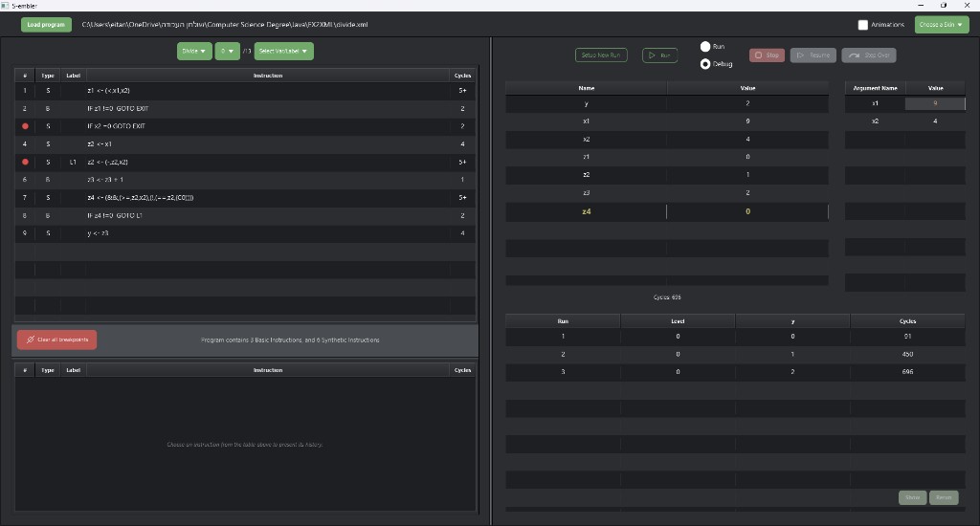Select the highlighted z4 variable row
Viewport: 980px width, 526px height.
click(667, 211)
